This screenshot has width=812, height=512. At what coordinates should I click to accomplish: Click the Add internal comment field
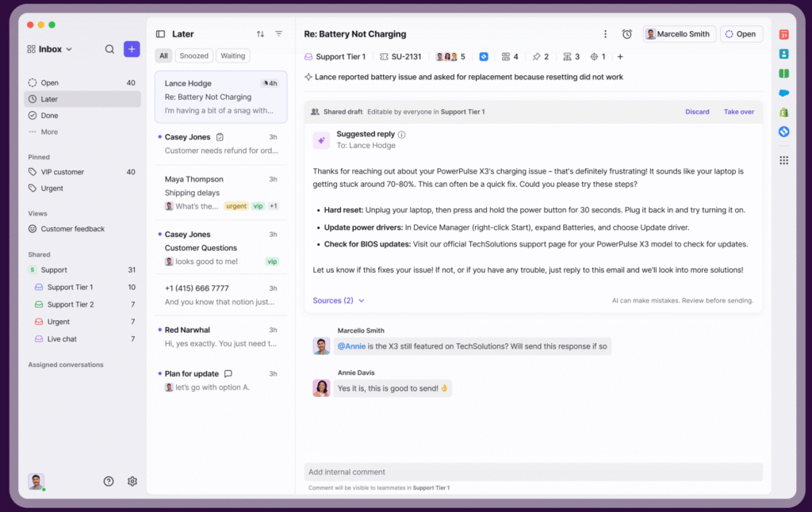[533, 472]
